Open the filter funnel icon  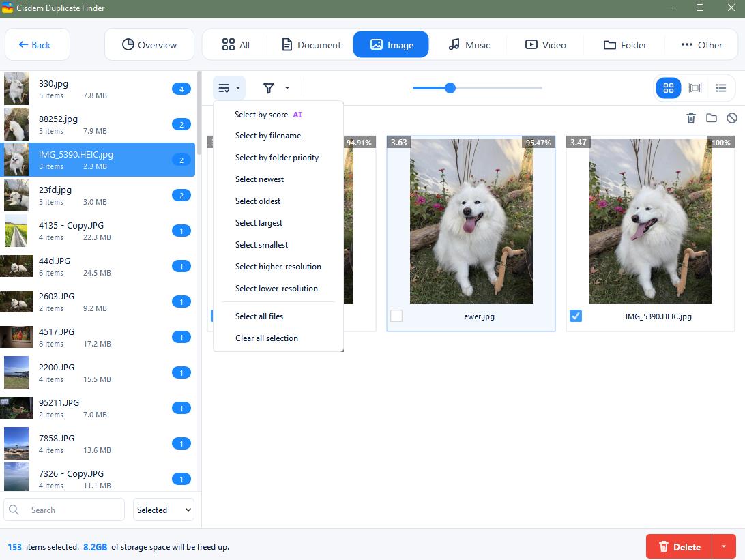(268, 88)
